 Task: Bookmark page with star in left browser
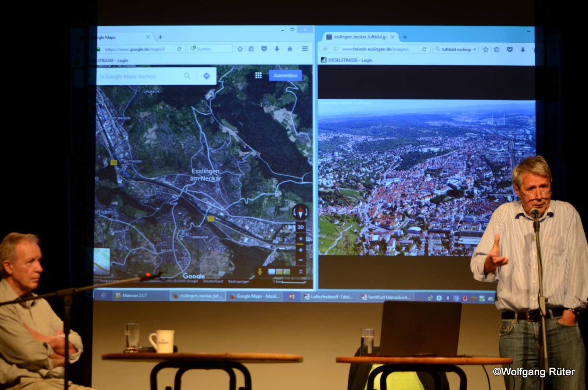[x=240, y=49]
